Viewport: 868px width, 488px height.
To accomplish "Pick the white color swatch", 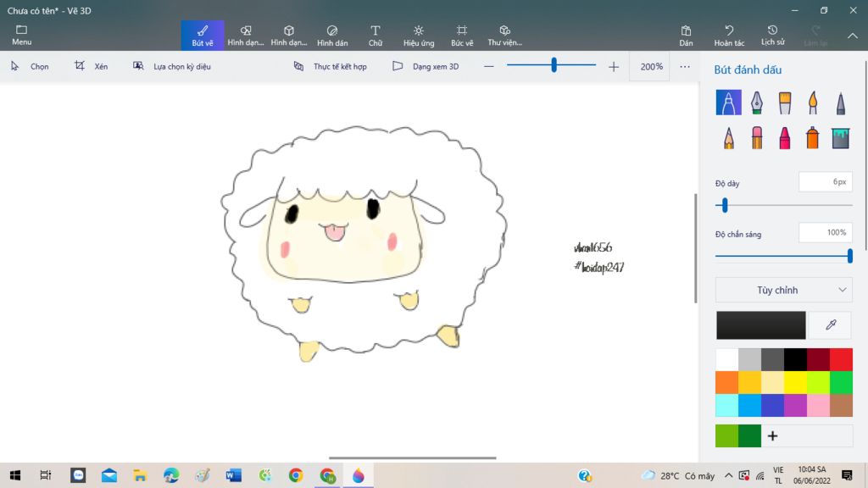I will pyautogui.click(x=726, y=359).
